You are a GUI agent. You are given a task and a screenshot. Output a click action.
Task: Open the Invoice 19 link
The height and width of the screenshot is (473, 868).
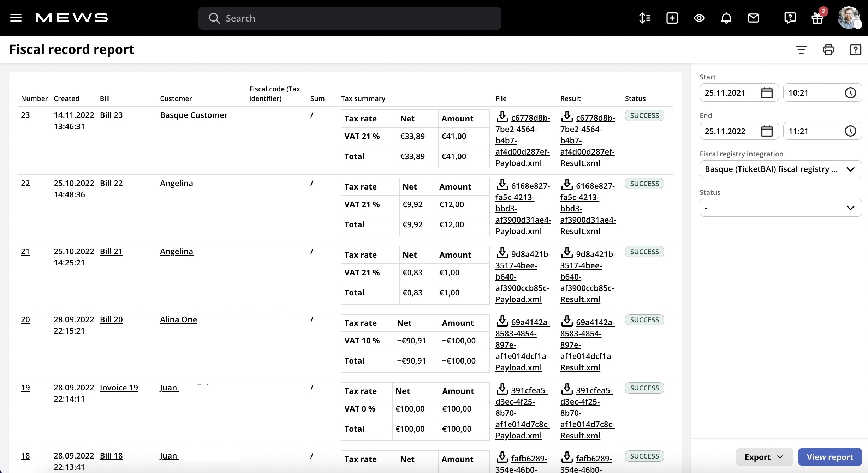pyautogui.click(x=119, y=388)
